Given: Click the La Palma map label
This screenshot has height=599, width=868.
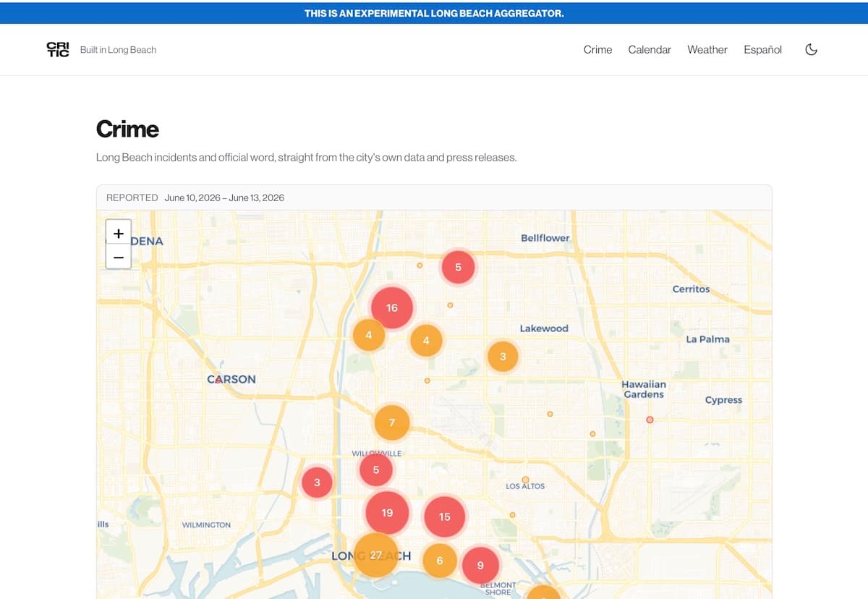Looking at the screenshot, I should pos(707,339).
